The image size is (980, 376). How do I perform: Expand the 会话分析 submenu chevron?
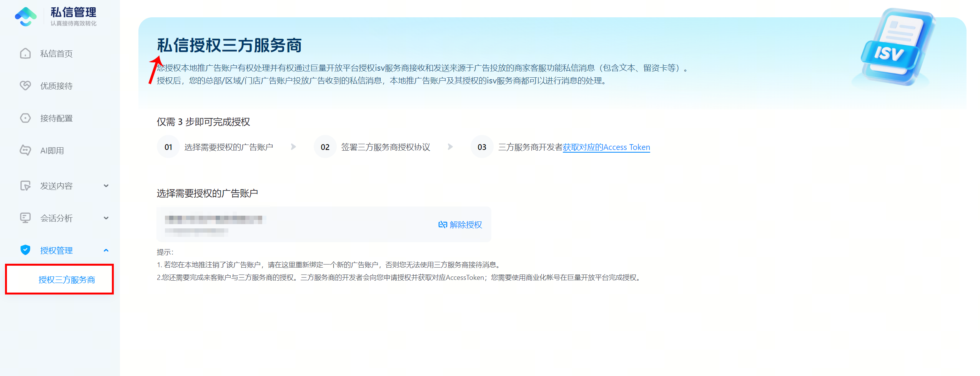pyautogui.click(x=106, y=218)
